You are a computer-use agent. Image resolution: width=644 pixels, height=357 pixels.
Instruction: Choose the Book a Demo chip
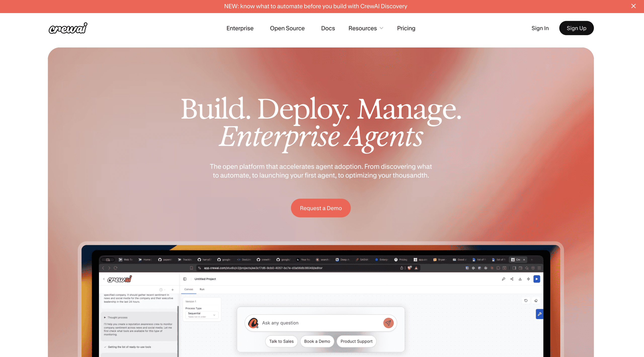[317, 341]
